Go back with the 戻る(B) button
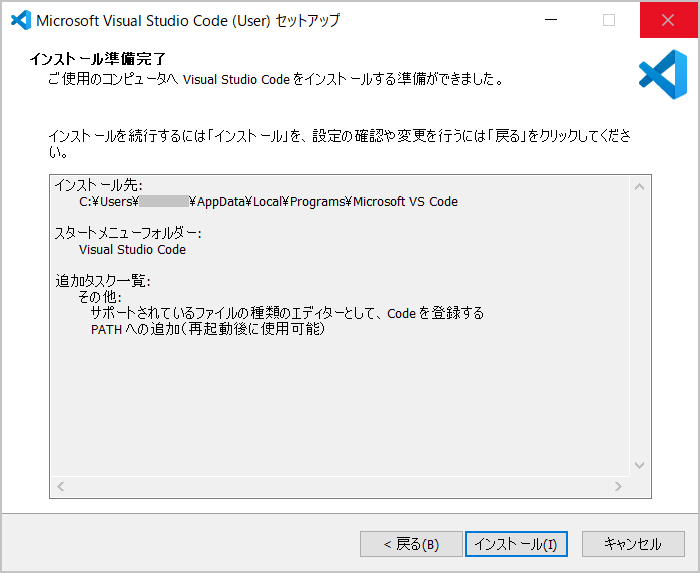 point(411,544)
